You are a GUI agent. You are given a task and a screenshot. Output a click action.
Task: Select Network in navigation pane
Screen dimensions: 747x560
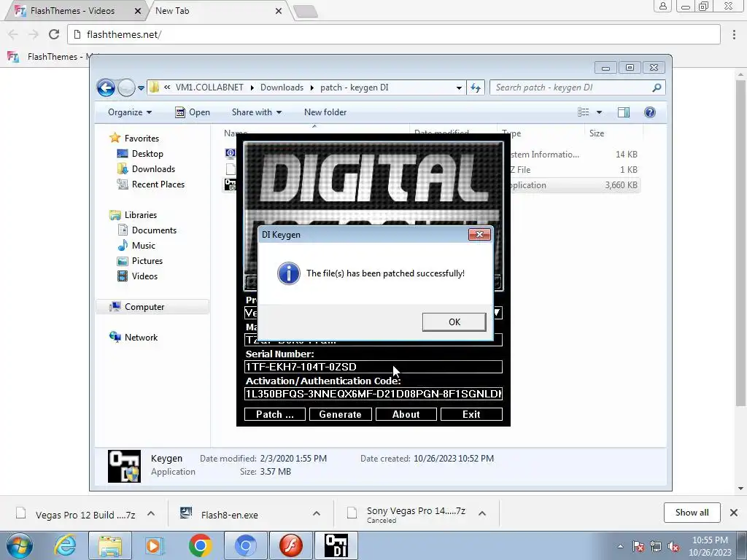pos(141,338)
